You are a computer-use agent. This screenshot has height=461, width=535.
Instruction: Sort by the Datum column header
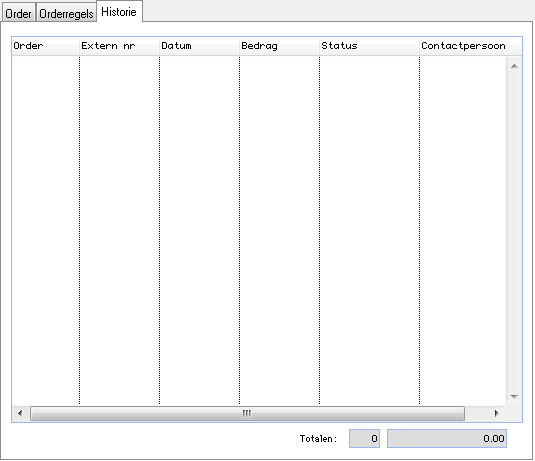(199, 46)
